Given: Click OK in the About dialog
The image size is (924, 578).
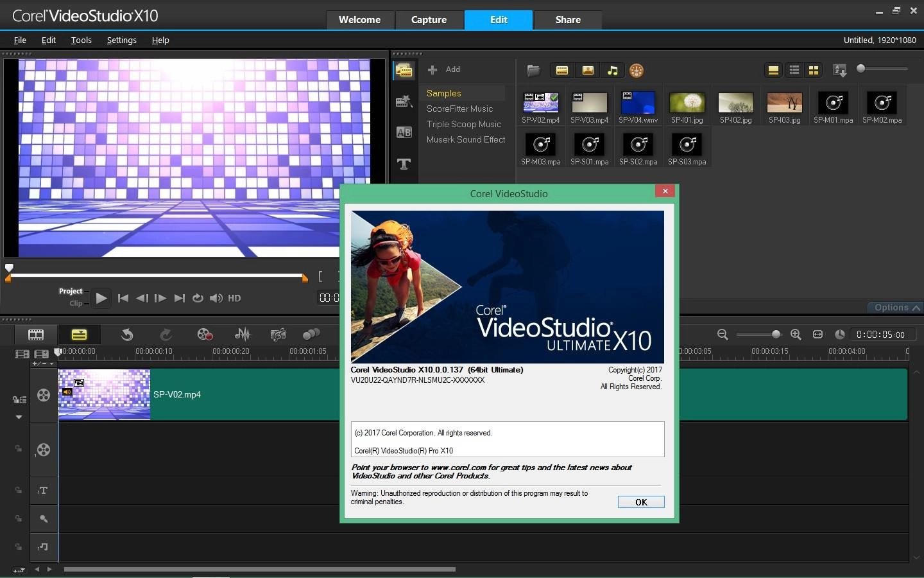Looking at the screenshot, I should [x=641, y=502].
